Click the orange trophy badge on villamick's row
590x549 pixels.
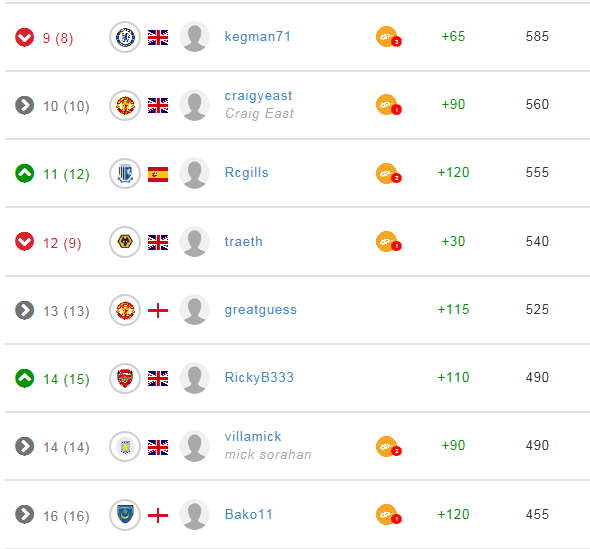tap(388, 446)
